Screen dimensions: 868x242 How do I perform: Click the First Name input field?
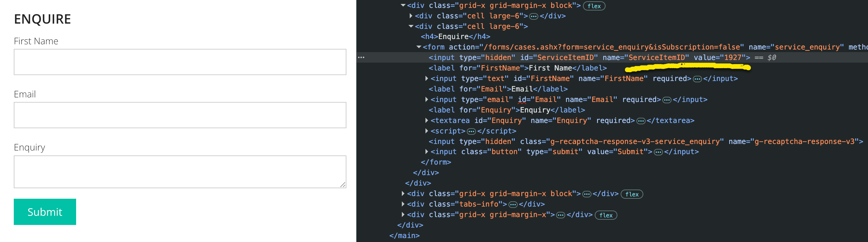pos(180,62)
